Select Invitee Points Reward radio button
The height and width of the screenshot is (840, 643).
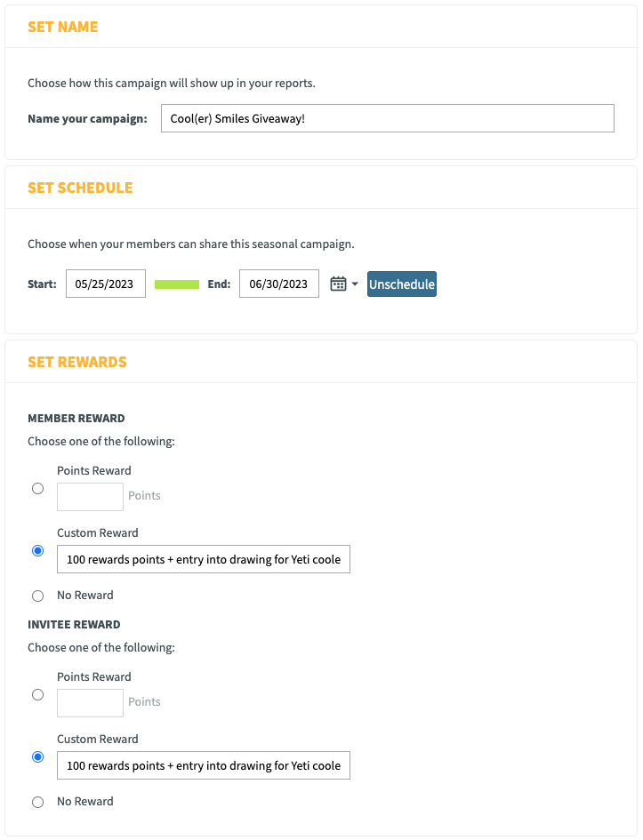37,695
